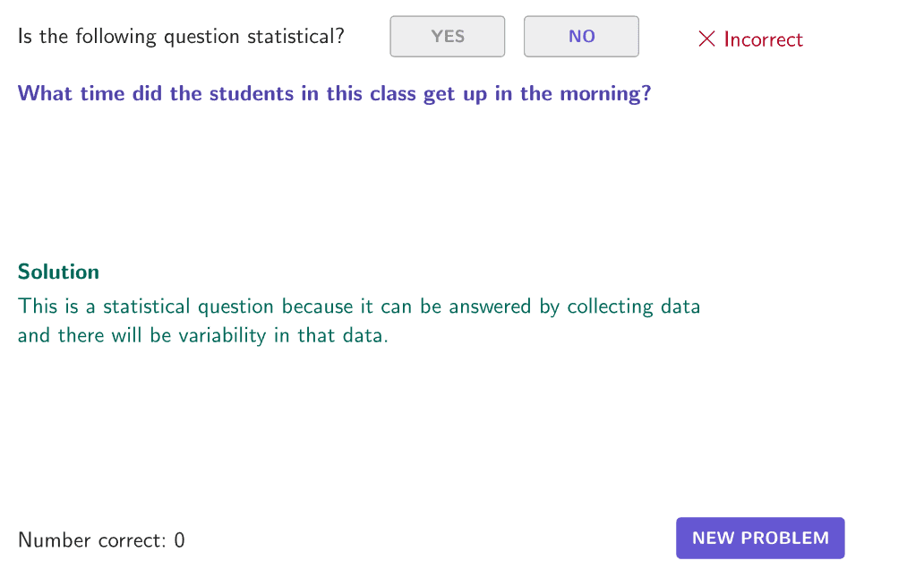The image size is (924, 578).
Task: Click the red "Incorrect" feedback label
Action: (763, 39)
